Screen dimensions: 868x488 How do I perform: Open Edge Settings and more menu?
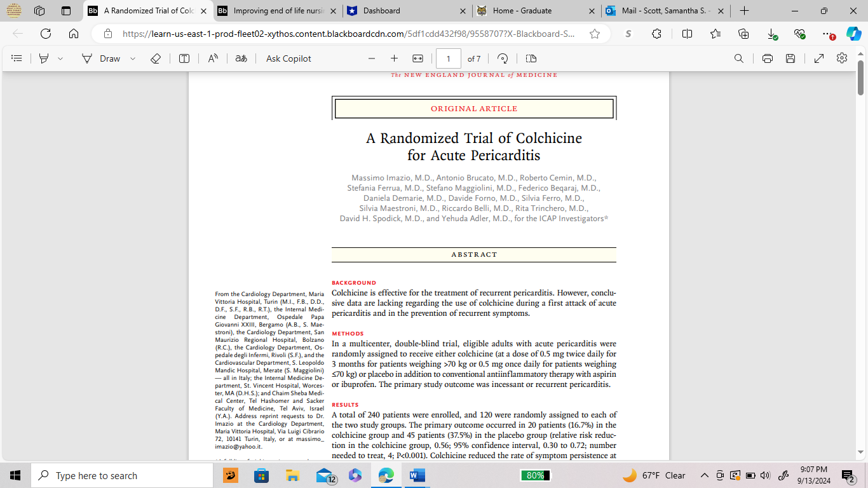pyautogui.click(x=828, y=34)
